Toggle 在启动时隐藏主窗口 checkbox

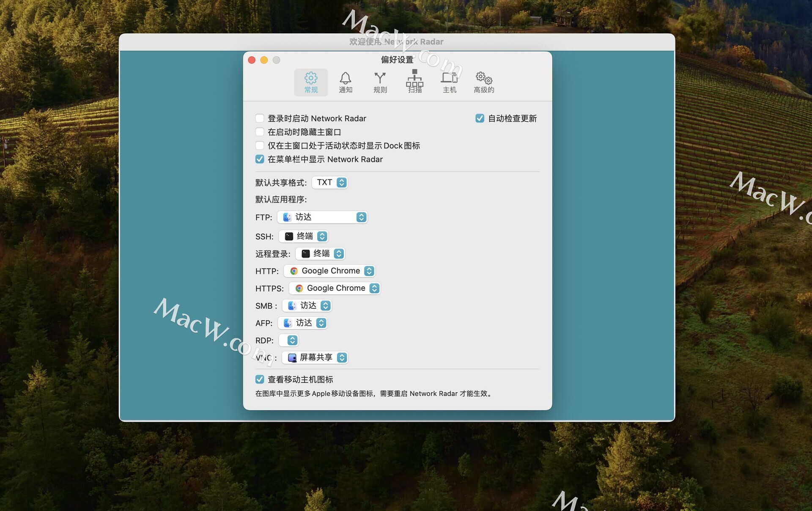pos(260,132)
